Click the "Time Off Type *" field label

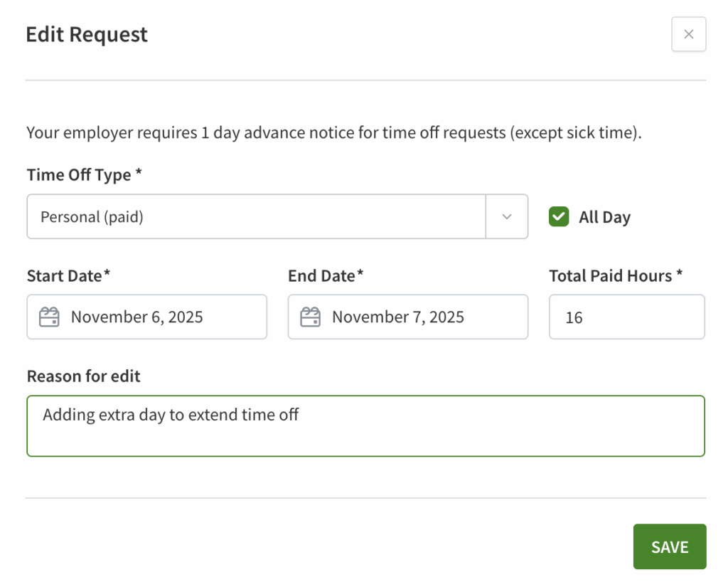coord(84,175)
